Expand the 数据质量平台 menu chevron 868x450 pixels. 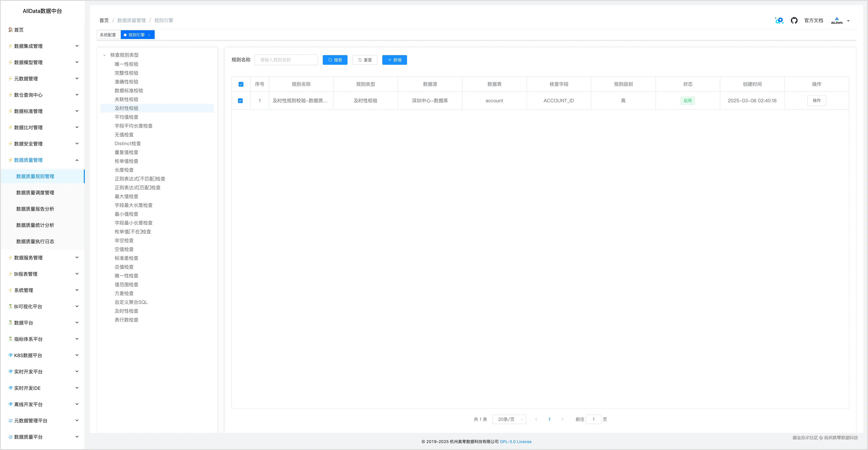[77, 437]
